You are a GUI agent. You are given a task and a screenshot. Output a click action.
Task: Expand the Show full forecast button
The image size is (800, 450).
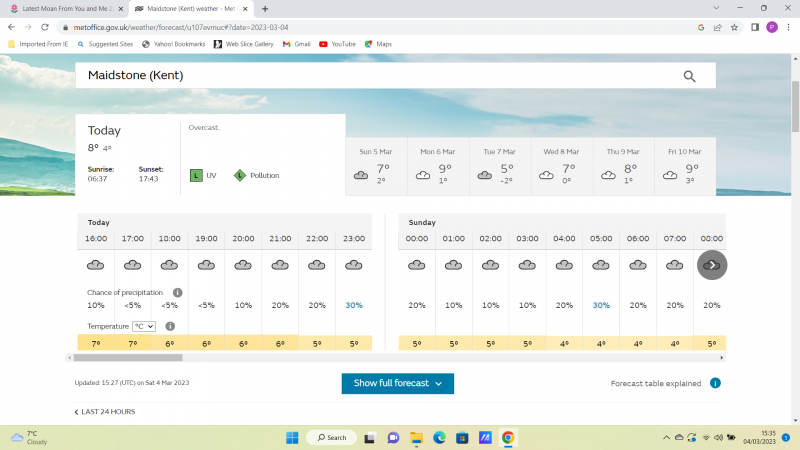(x=397, y=383)
